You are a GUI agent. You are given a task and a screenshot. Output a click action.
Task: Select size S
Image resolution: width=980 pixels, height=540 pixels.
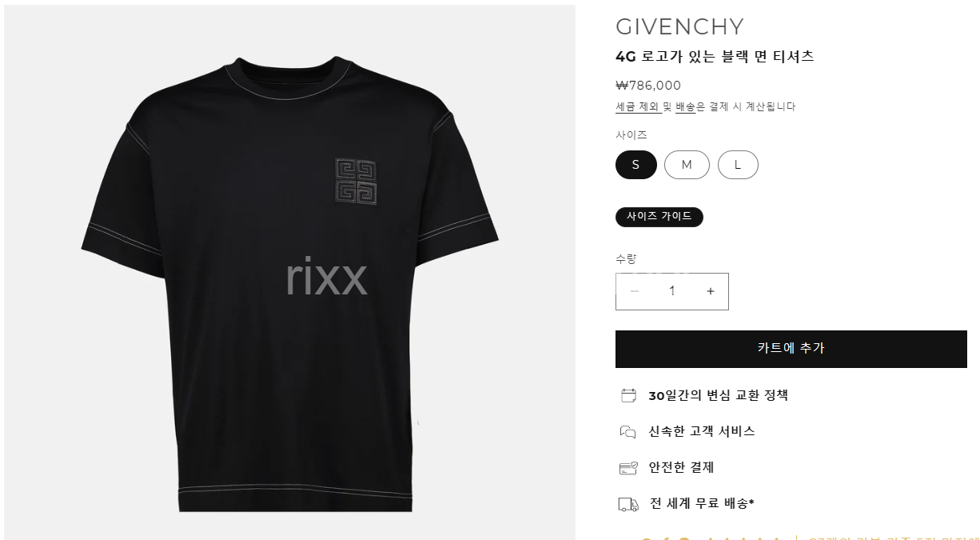point(636,165)
